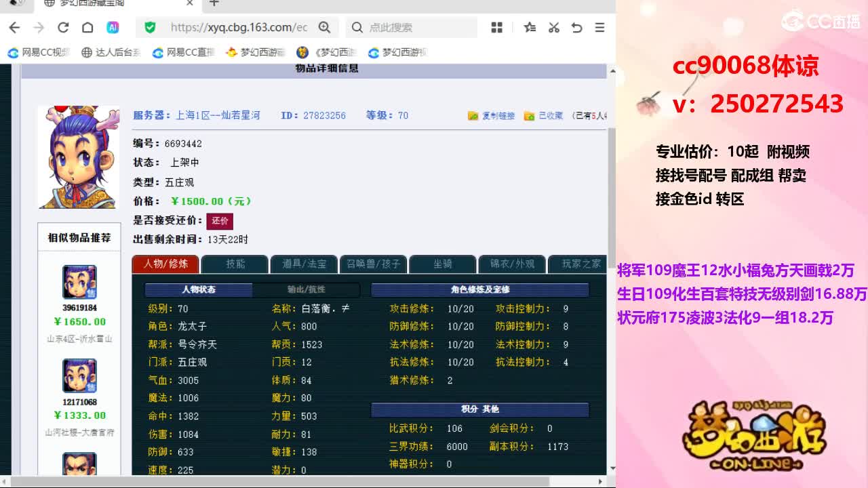Click the 复制链接 copy link icon
The width and height of the screenshot is (868, 488).
(x=473, y=116)
